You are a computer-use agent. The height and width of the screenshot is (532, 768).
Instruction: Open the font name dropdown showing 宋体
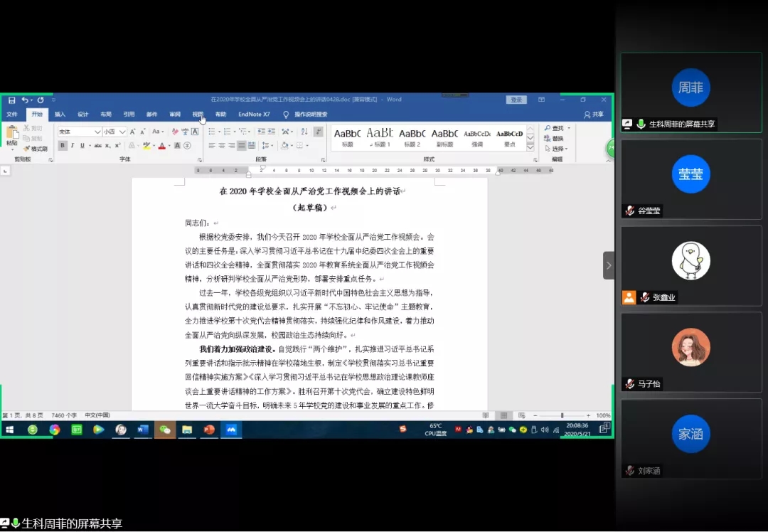click(80, 132)
